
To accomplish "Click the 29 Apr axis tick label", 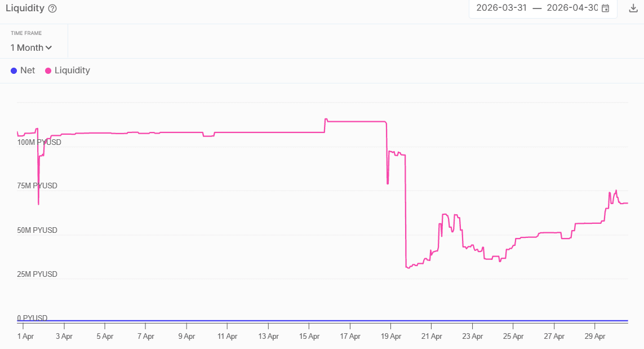I will click(595, 336).
